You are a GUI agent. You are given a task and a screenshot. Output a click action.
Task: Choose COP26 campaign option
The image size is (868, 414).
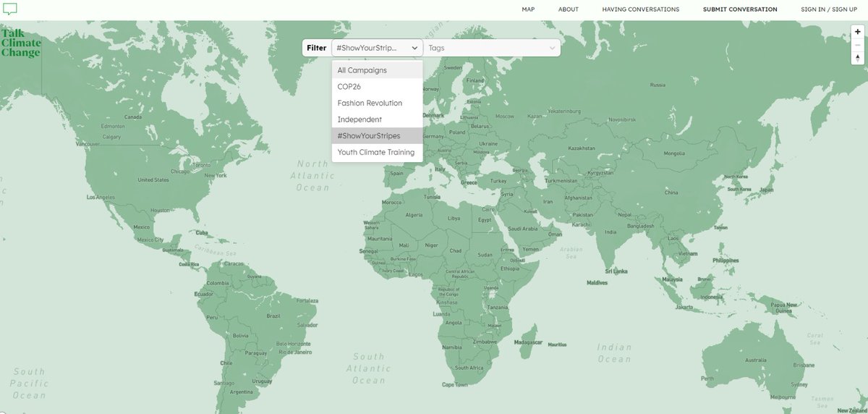(x=377, y=87)
